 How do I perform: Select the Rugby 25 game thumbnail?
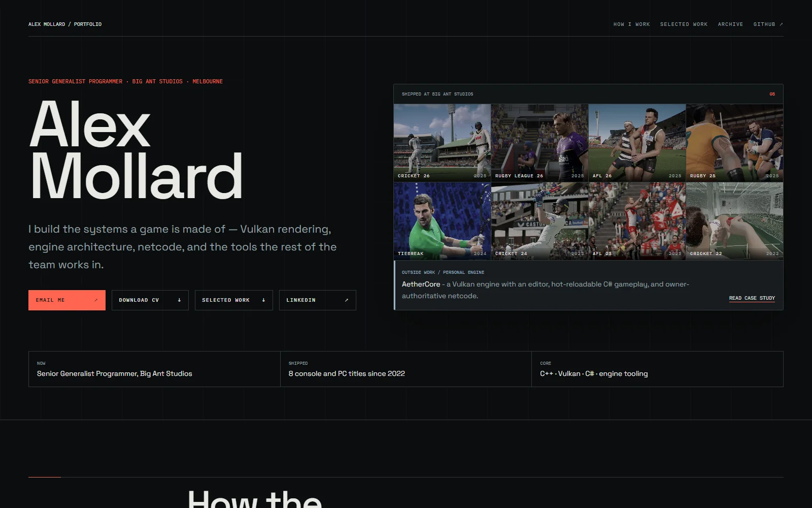734,143
